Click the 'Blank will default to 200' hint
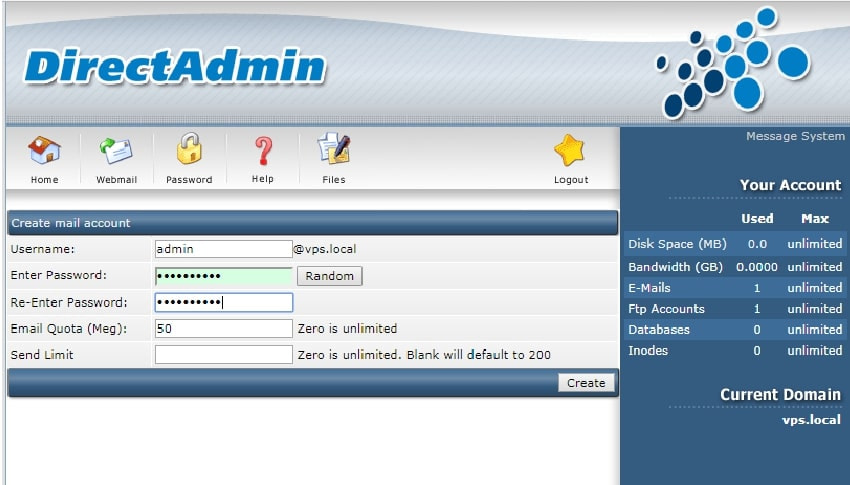The height and width of the screenshot is (485, 850). click(479, 355)
